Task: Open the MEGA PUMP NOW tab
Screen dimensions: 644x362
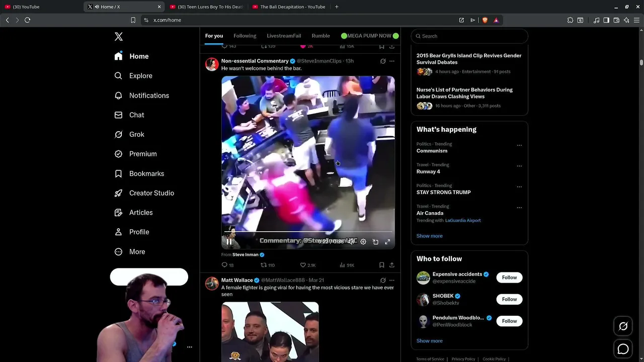Action: (x=370, y=36)
